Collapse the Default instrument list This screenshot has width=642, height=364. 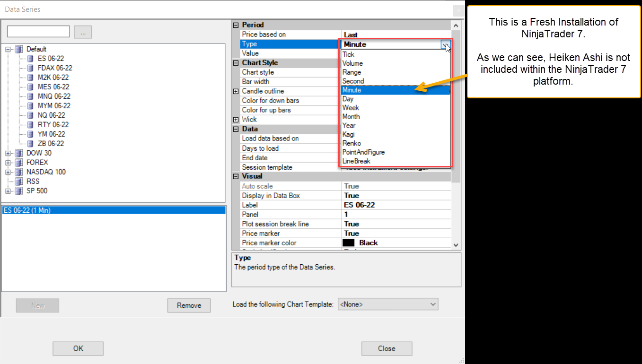pyautogui.click(x=8, y=49)
